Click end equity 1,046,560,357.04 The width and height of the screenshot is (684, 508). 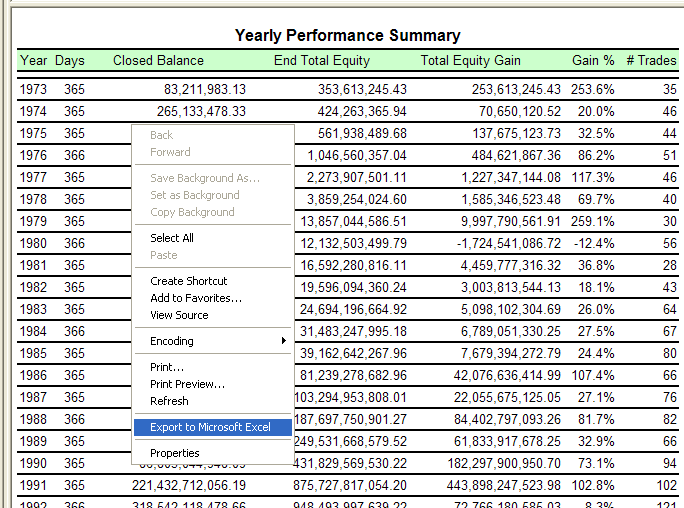click(357, 155)
